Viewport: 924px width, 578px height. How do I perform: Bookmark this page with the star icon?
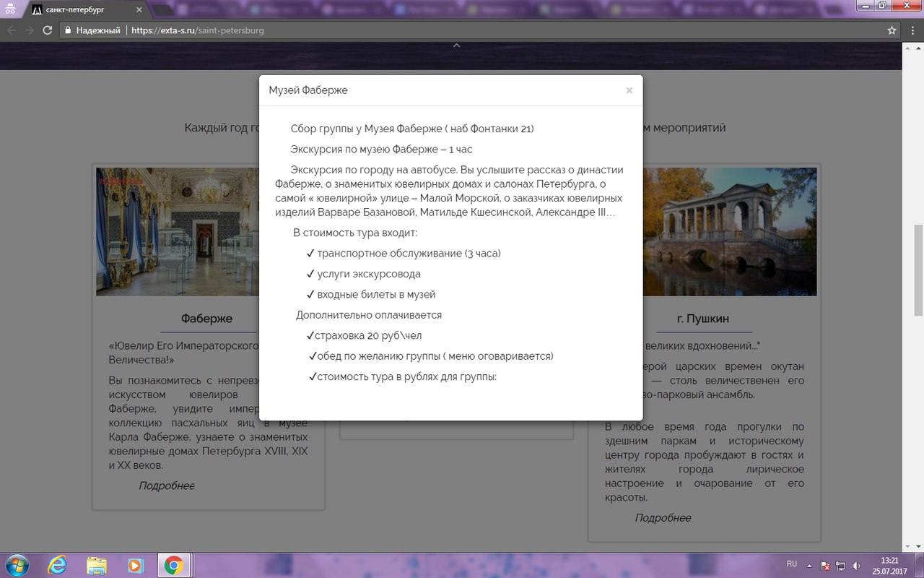click(x=892, y=30)
